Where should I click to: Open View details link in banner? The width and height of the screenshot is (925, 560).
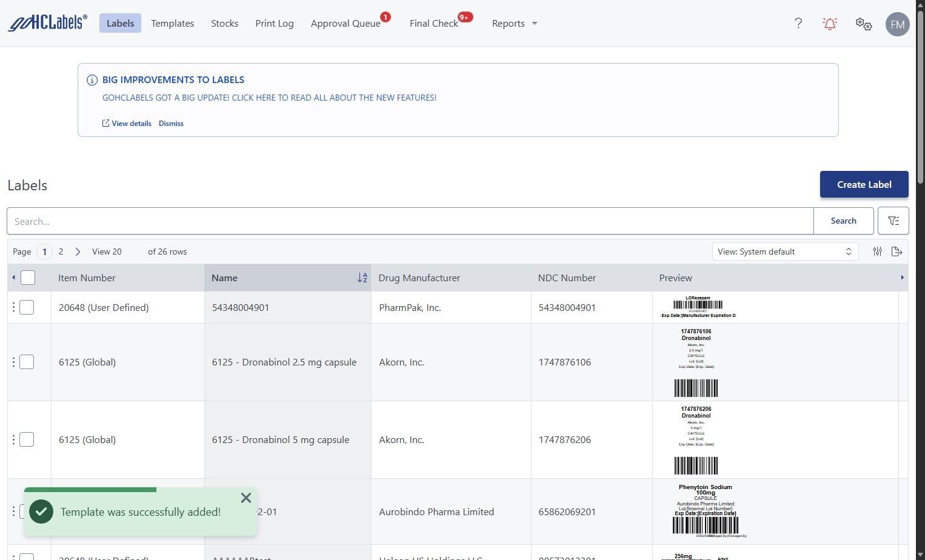click(127, 123)
